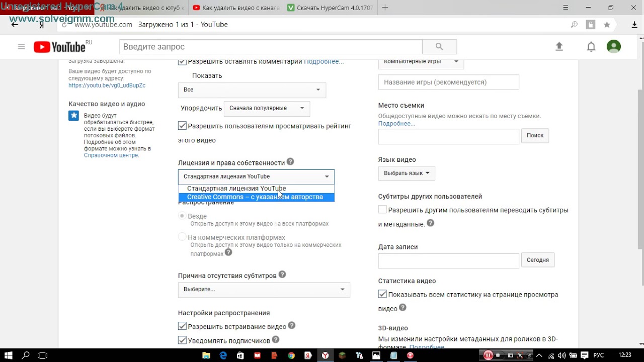
Task: Open Chrome from the taskbar
Action: point(291,355)
